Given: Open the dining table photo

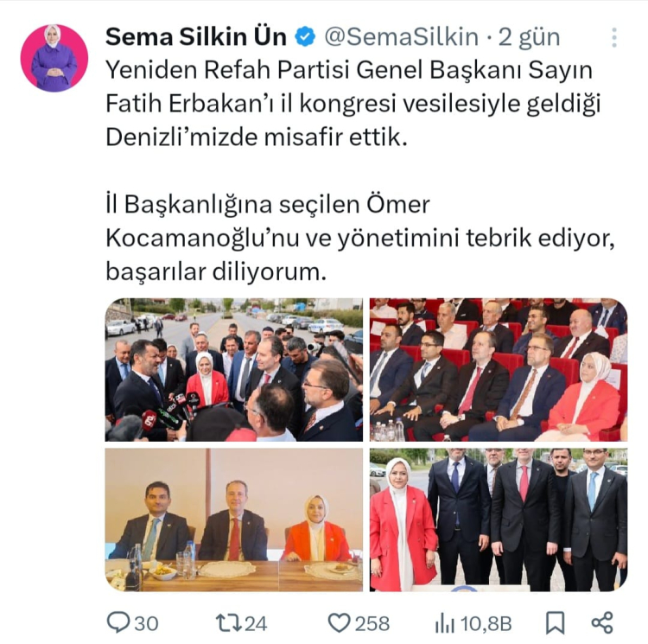Looking at the screenshot, I should click(234, 520).
